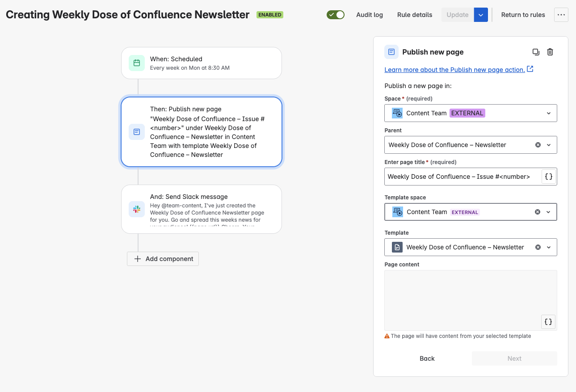
Task: Click warning icon below Page content
Action: (387, 336)
